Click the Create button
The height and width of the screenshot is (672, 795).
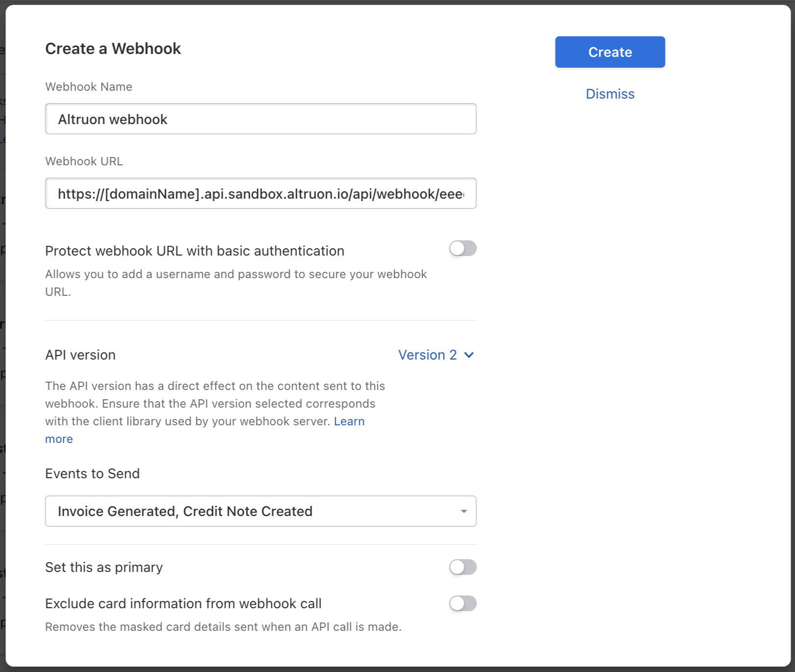click(609, 52)
